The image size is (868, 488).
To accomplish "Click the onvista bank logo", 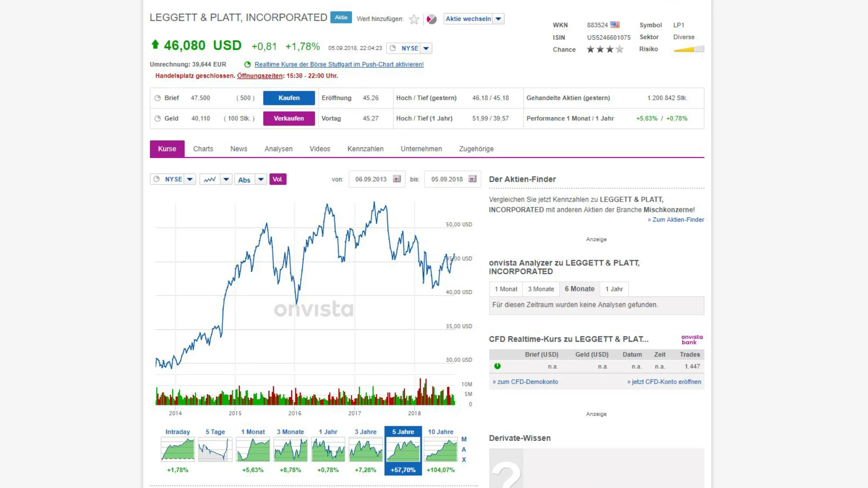I will [692, 339].
